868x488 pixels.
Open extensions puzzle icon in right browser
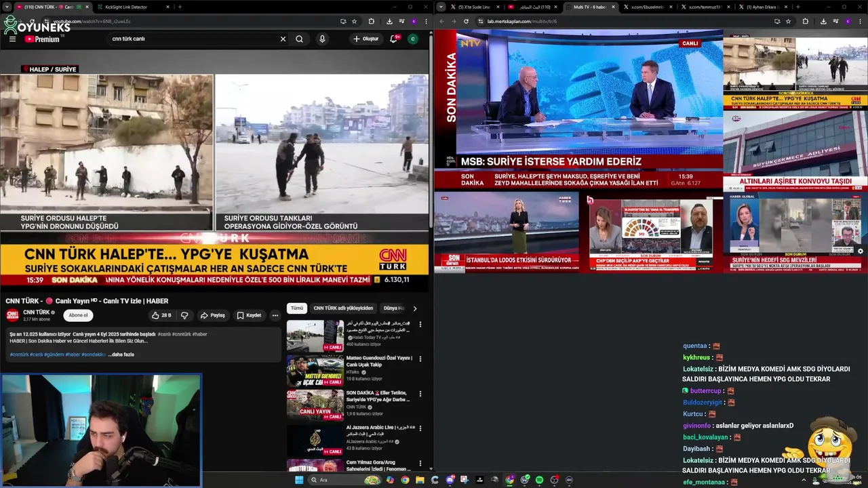point(806,21)
